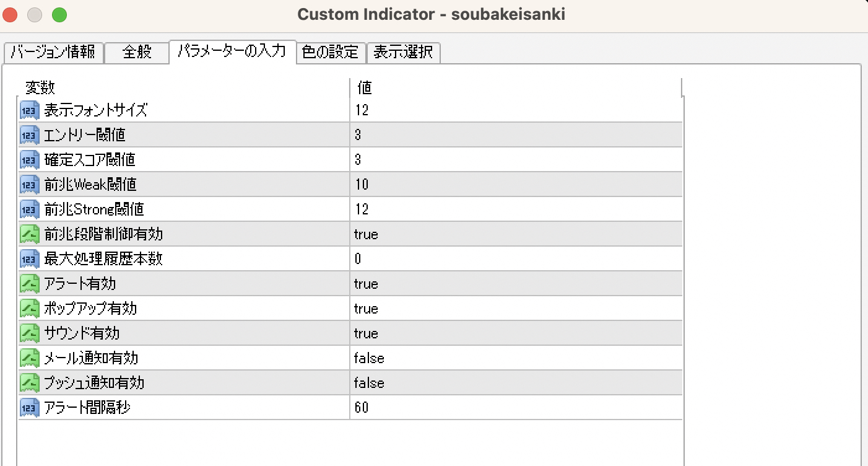Enable メール通知有効 by clicking its false value
Image resolution: width=868 pixels, height=466 pixels.
point(369,358)
